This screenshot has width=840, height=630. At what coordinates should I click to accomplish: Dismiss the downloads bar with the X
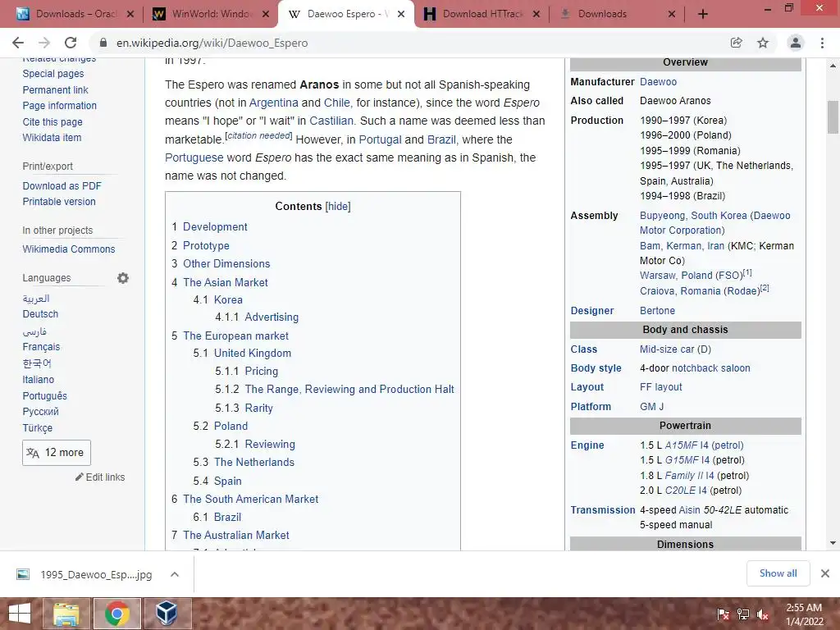(825, 573)
